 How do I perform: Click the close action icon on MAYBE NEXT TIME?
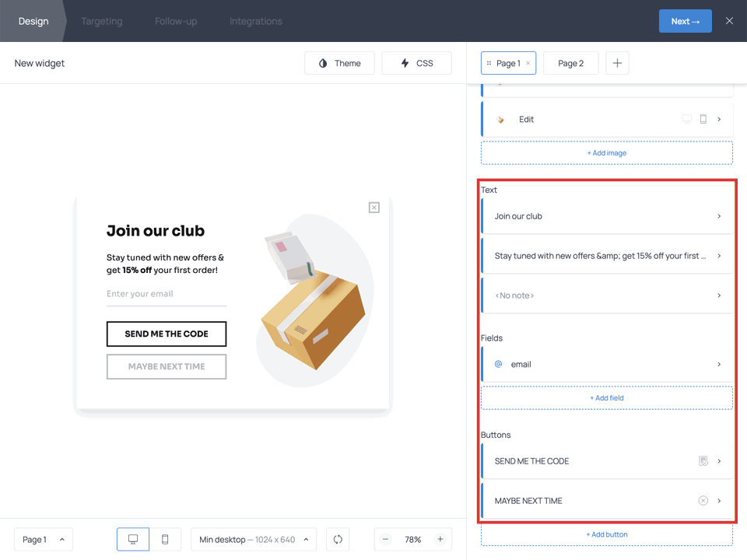[703, 500]
